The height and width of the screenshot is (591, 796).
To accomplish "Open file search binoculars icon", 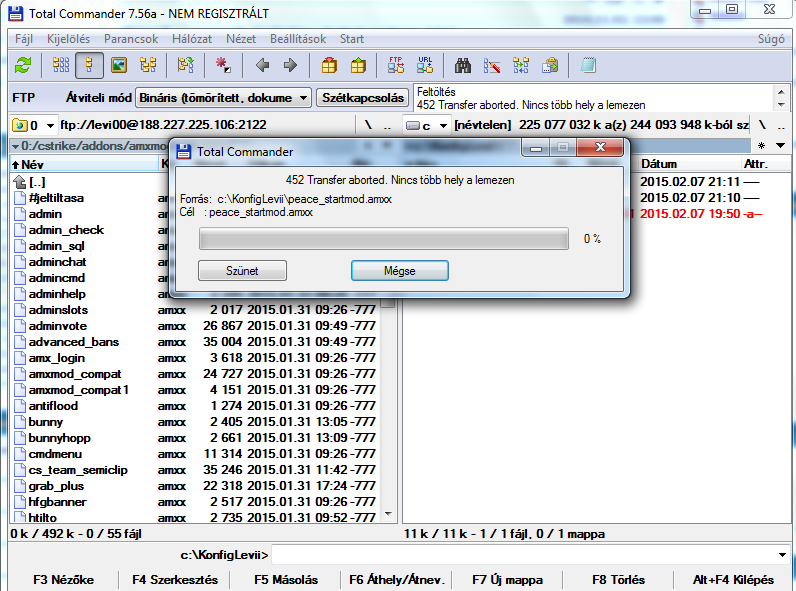I will point(462,65).
